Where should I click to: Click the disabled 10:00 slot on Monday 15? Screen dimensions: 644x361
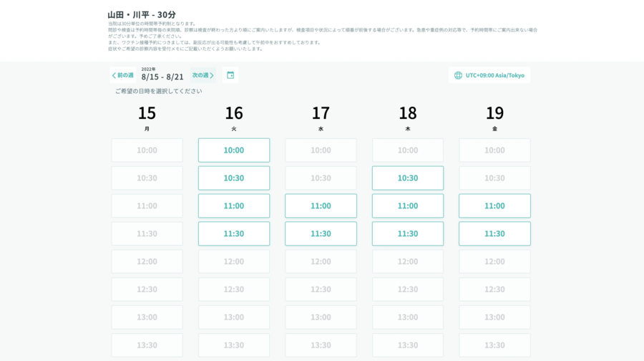click(x=147, y=150)
